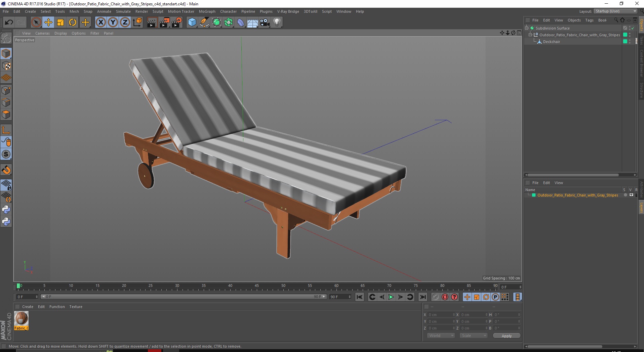This screenshot has height=352, width=644.
Task: Click the Apply button
Action: [507, 336]
